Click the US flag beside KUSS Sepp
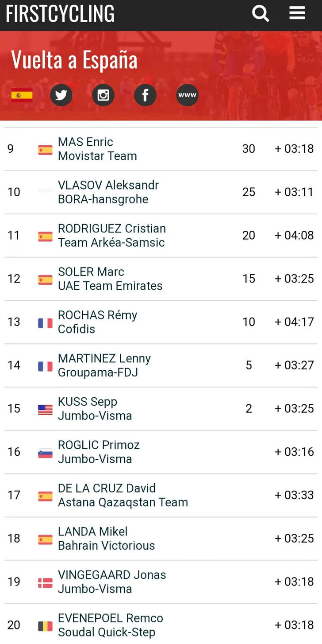The image size is (322, 644). tap(45, 410)
